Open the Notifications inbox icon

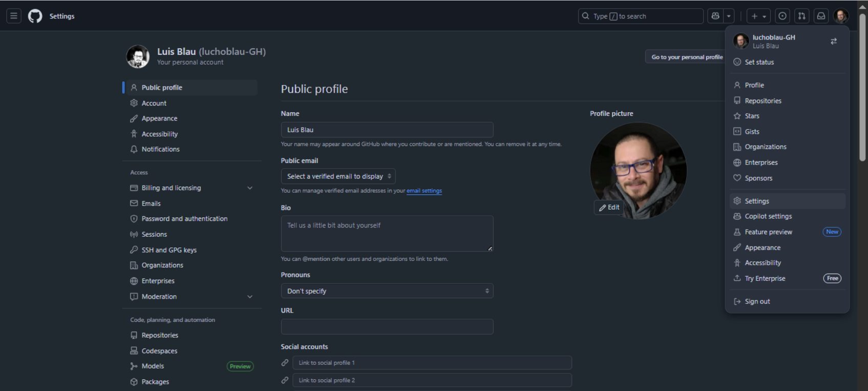821,16
